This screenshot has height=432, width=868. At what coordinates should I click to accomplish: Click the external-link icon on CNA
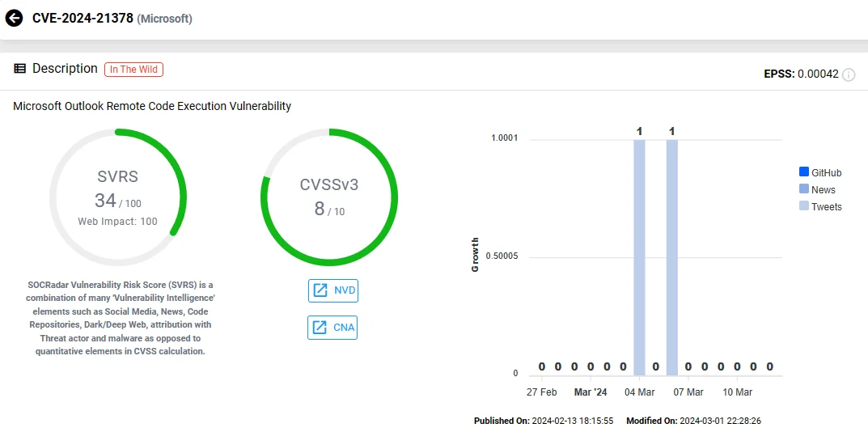pyautogui.click(x=320, y=328)
